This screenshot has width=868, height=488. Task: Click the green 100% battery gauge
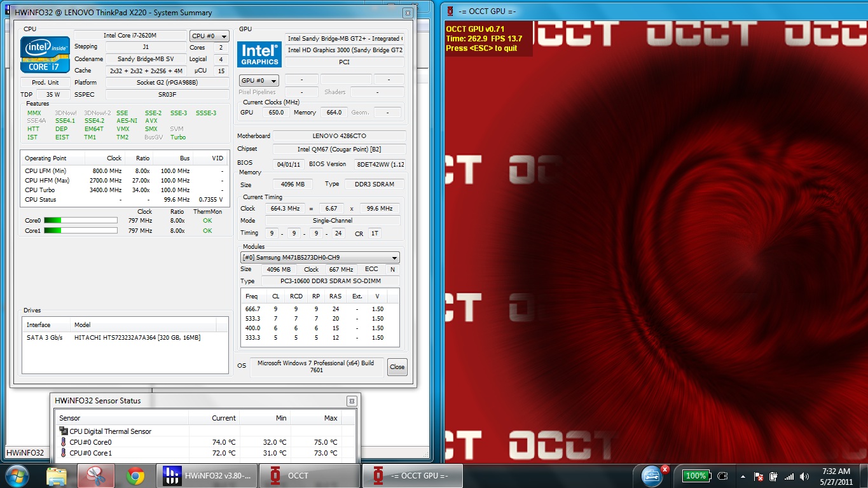click(x=696, y=476)
